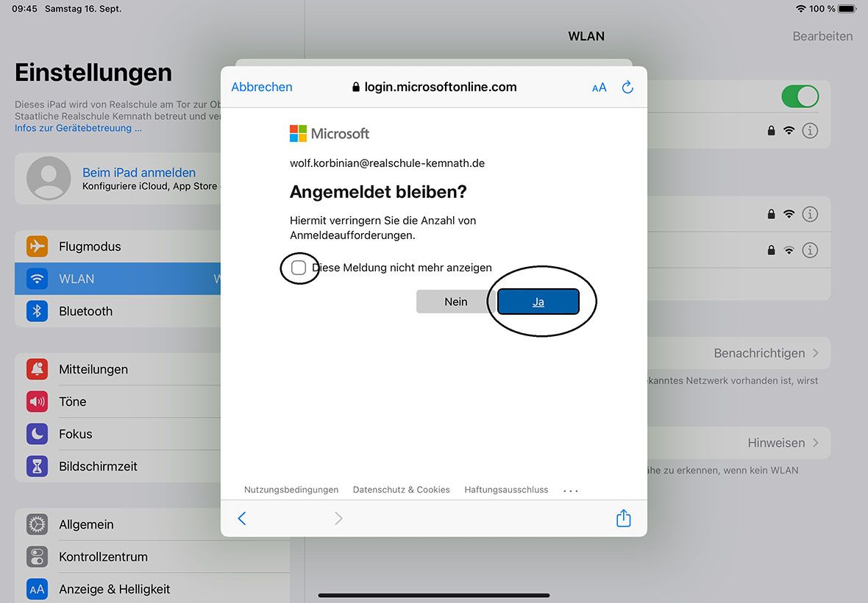
Task: Check 'Diese Meldung nicht mehr anzeigen'
Action: pyautogui.click(x=299, y=268)
